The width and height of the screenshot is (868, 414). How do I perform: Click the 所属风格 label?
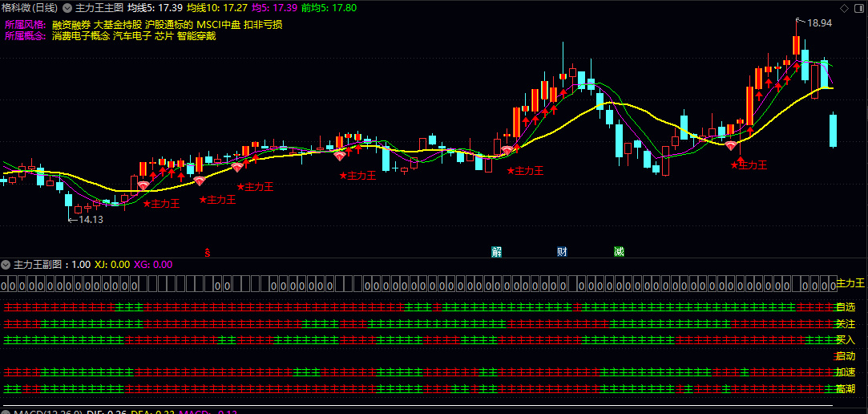coord(26,25)
